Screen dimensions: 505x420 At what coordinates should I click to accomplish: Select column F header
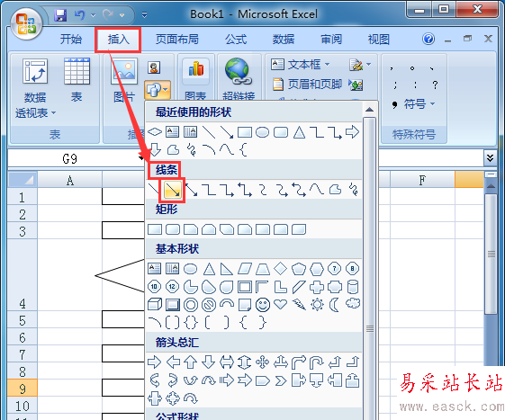click(x=422, y=180)
